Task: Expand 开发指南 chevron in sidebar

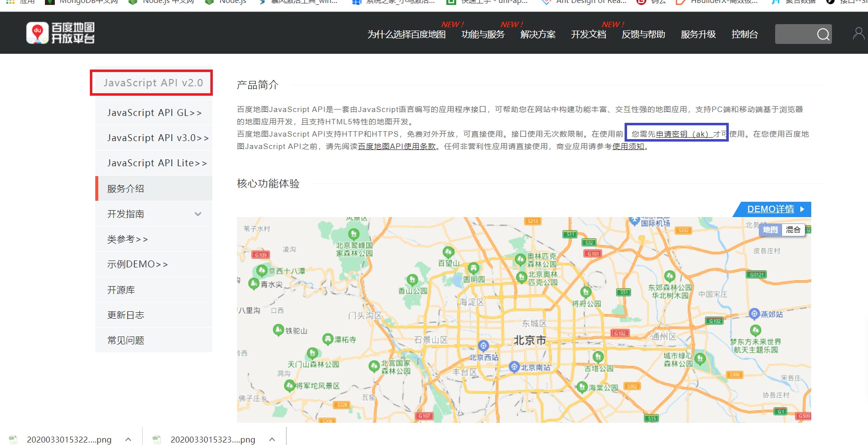Action: coord(198,214)
